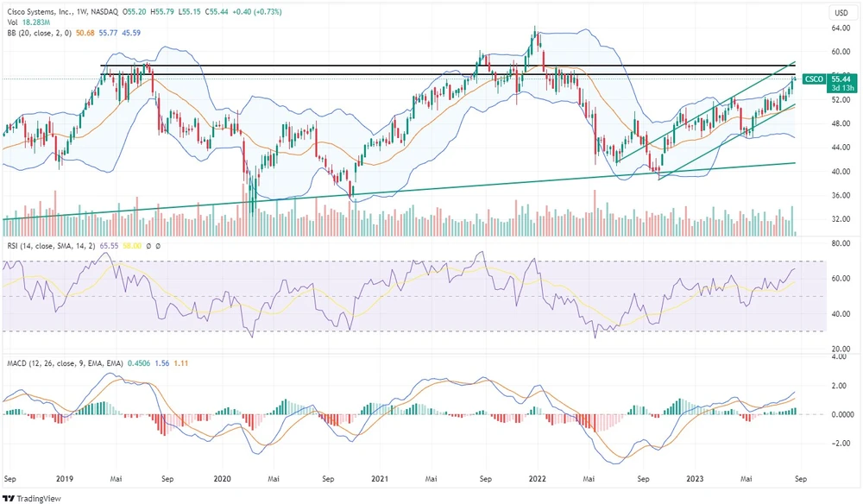863x504 pixels.
Task: Click the 2022 label on time axis
Action: tap(536, 477)
